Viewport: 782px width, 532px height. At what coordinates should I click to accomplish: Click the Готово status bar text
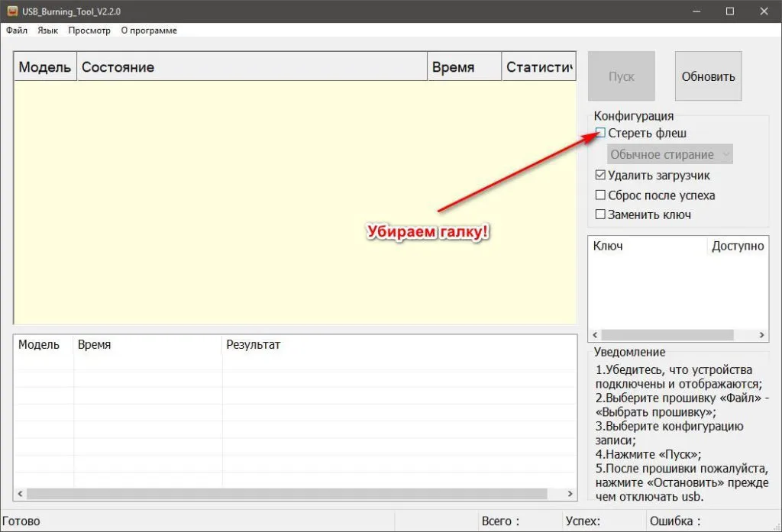click(21, 521)
